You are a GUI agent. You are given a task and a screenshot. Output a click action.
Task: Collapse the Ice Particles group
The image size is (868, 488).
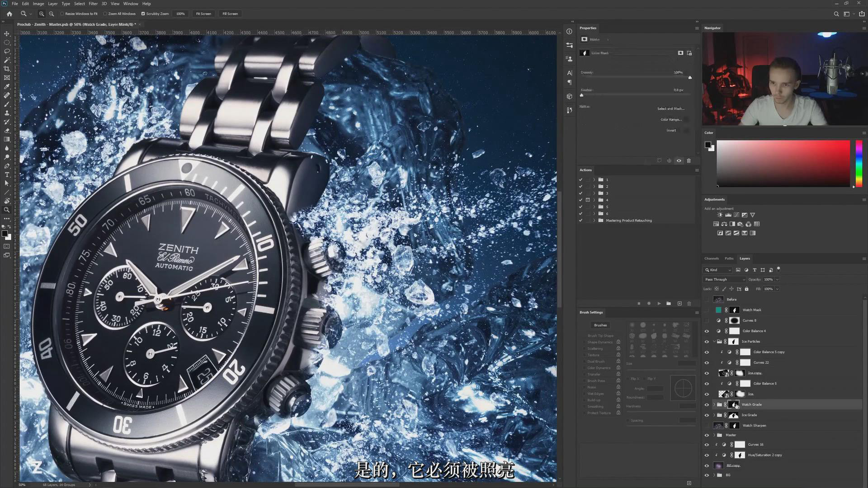[x=714, y=342]
